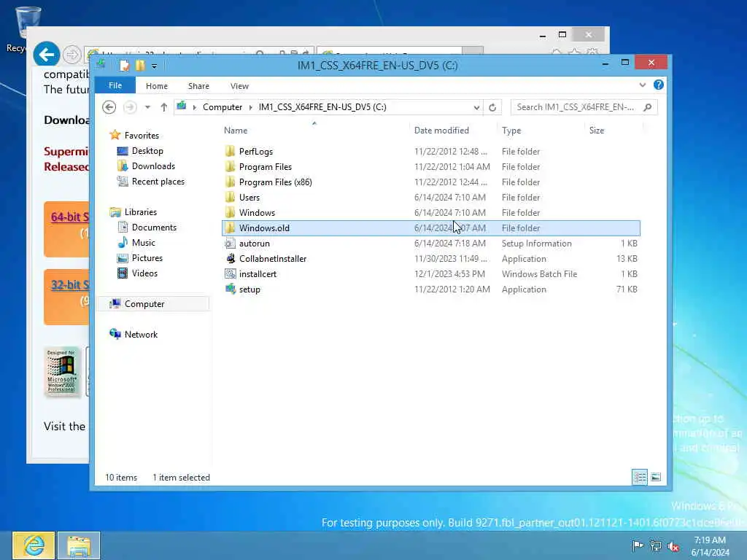The image size is (747, 560).
Task: Select the Program Files (x86) folder icon
Action: pos(230,182)
